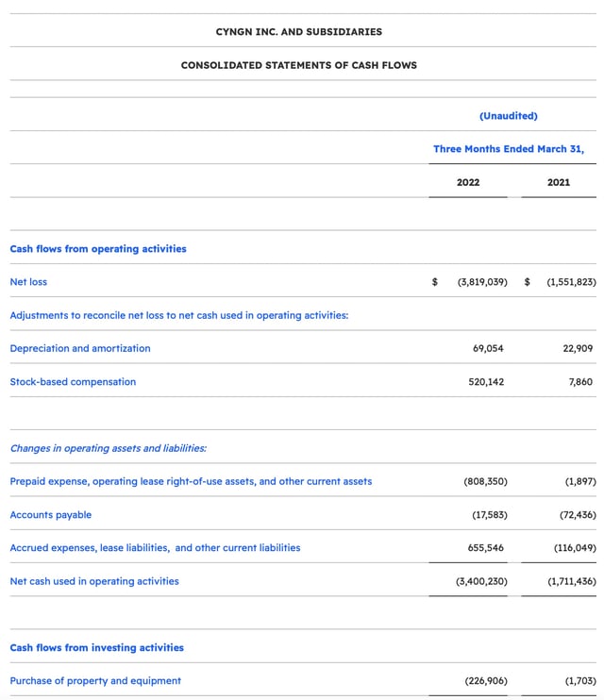Select the accrued expenses value 655,546

486,548
